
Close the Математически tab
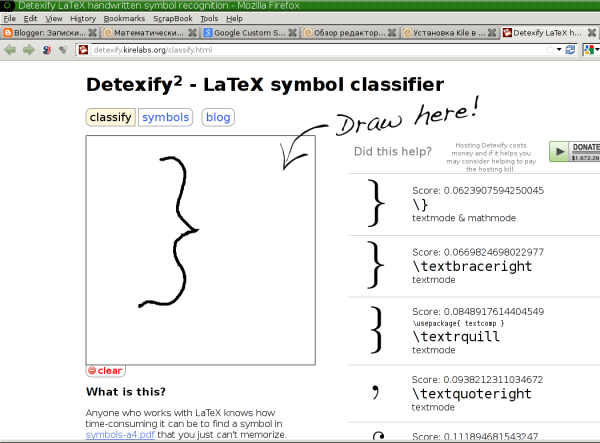[x=192, y=33]
